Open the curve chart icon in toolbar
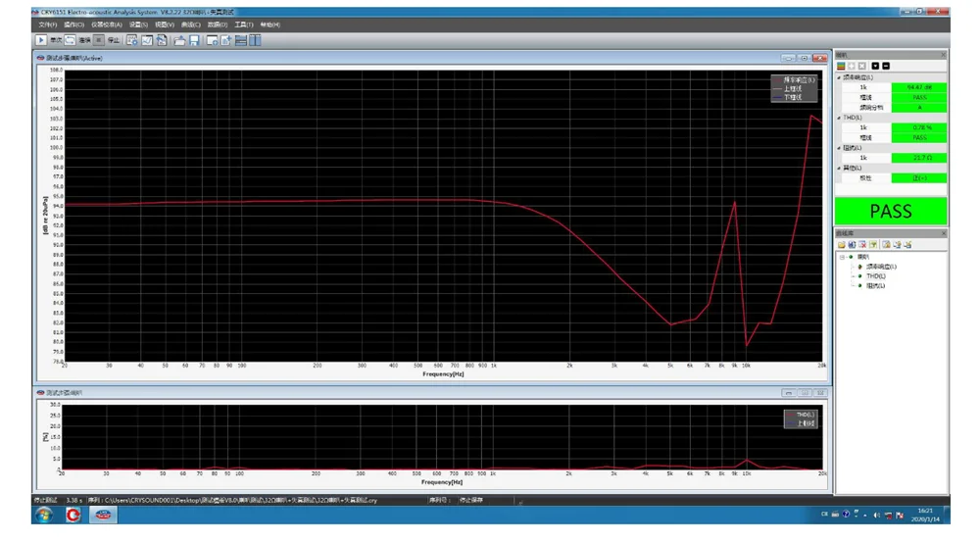Image resolution: width=980 pixels, height=542 pixels. point(147,40)
